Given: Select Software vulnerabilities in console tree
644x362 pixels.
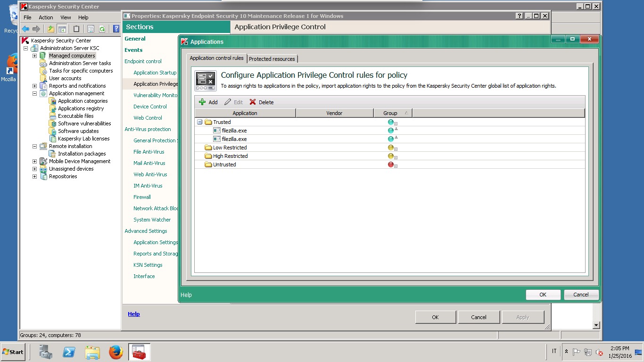Looking at the screenshot, I should [84, 123].
